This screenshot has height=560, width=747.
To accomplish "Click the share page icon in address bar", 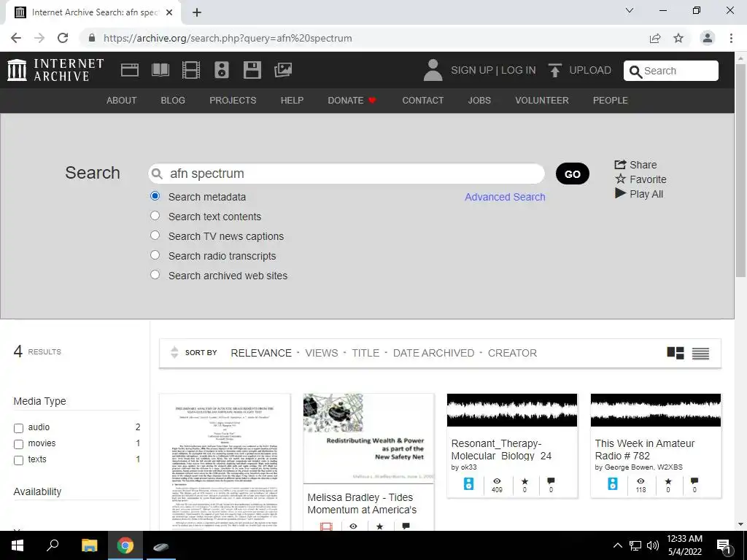I will coord(655,38).
